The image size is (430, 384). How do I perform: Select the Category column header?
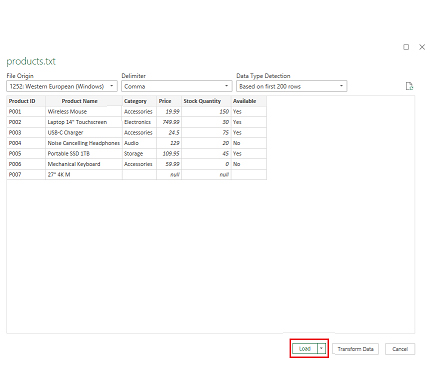pos(139,101)
